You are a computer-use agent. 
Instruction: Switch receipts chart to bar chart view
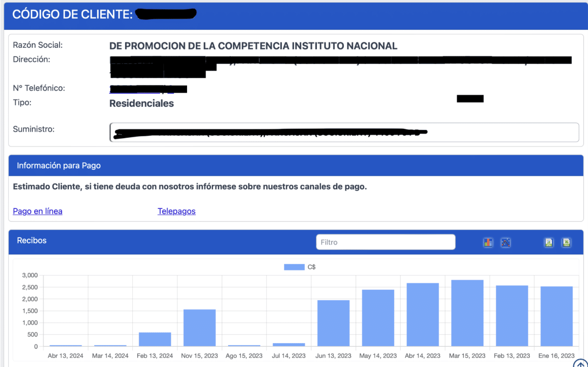pos(488,242)
